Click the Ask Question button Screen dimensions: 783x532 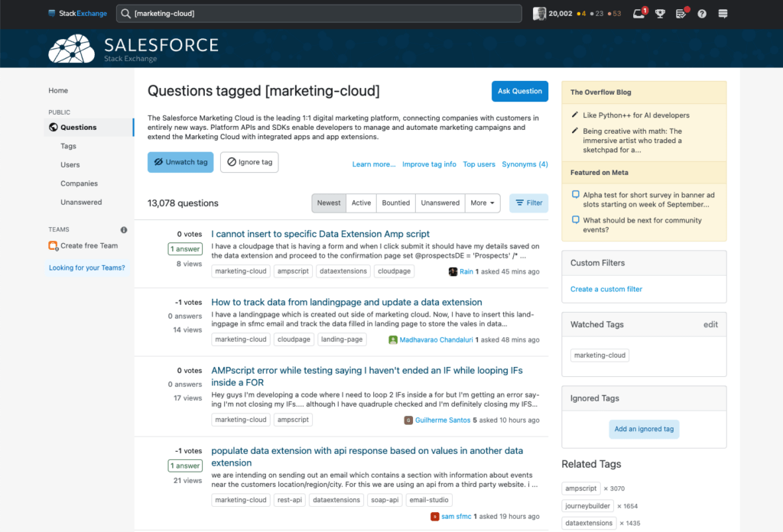tap(520, 91)
